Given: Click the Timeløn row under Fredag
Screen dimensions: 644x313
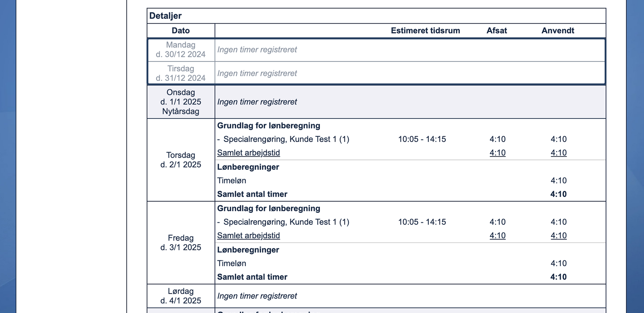Looking at the screenshot, I should tap(231, 263).
